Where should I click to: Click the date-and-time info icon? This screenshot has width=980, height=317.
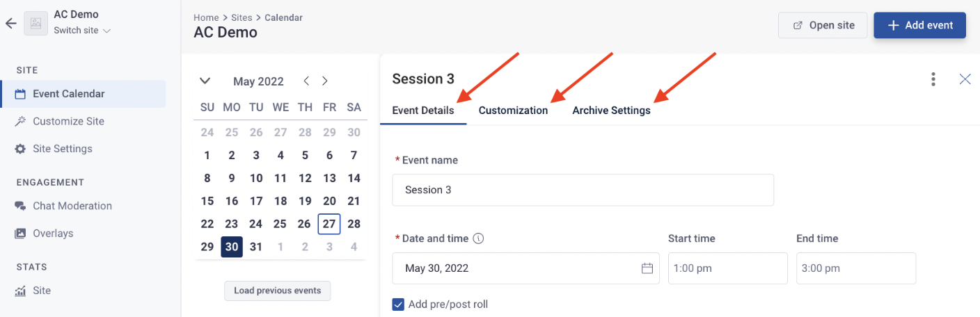478,238
